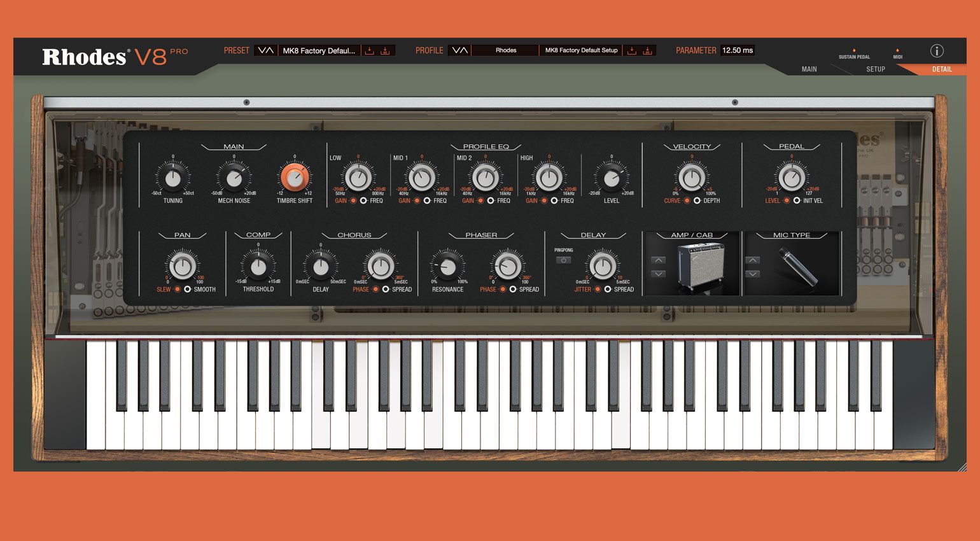The image size is (980, 541).
Task: Click the Velocity curve knob
Action: pos(692,178)
